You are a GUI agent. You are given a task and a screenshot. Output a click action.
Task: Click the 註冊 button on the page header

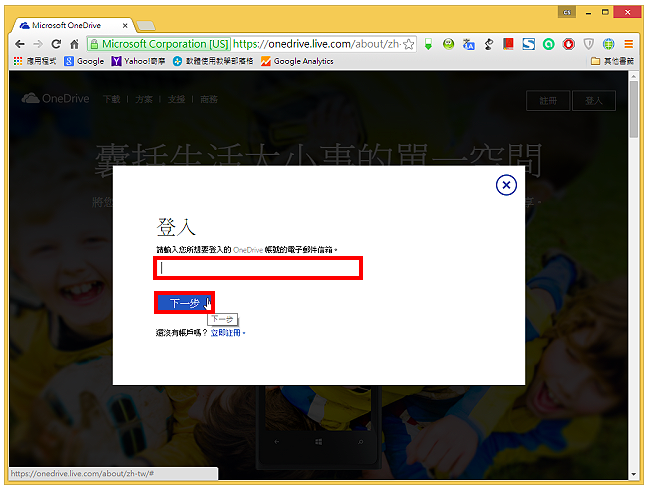pos(548,101)
